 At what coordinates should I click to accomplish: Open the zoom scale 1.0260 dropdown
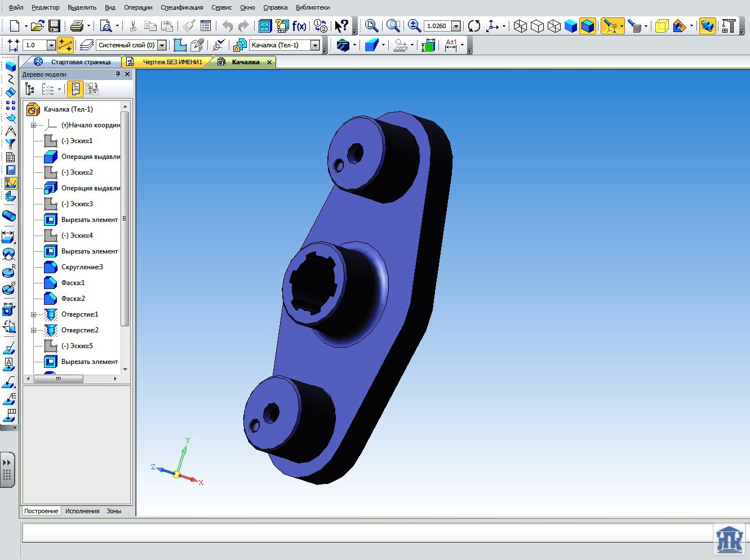click(x=456, y=26)
